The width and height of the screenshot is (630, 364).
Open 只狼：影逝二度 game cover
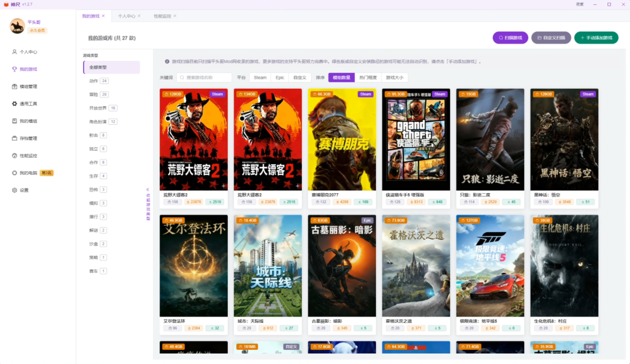point(490,140)
